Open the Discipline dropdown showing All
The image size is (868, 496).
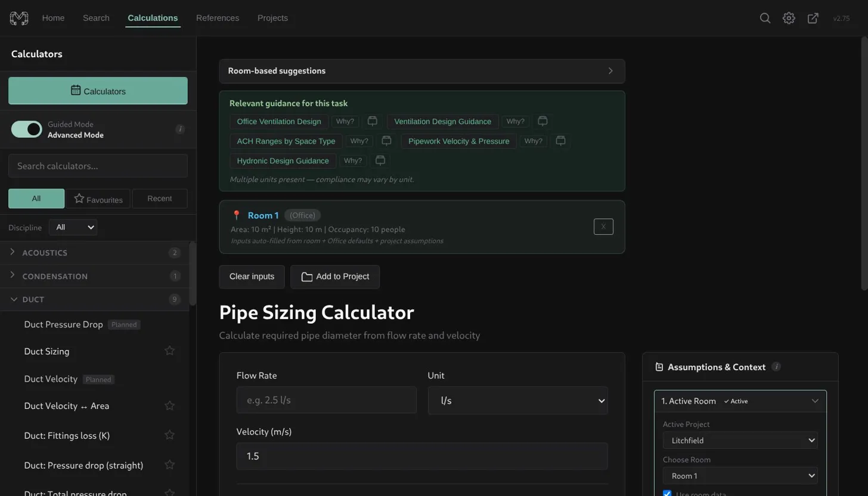73,227
